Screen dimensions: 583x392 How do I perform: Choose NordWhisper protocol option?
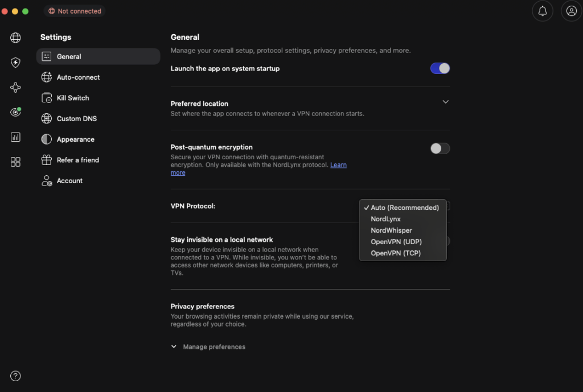click(403, 230)
